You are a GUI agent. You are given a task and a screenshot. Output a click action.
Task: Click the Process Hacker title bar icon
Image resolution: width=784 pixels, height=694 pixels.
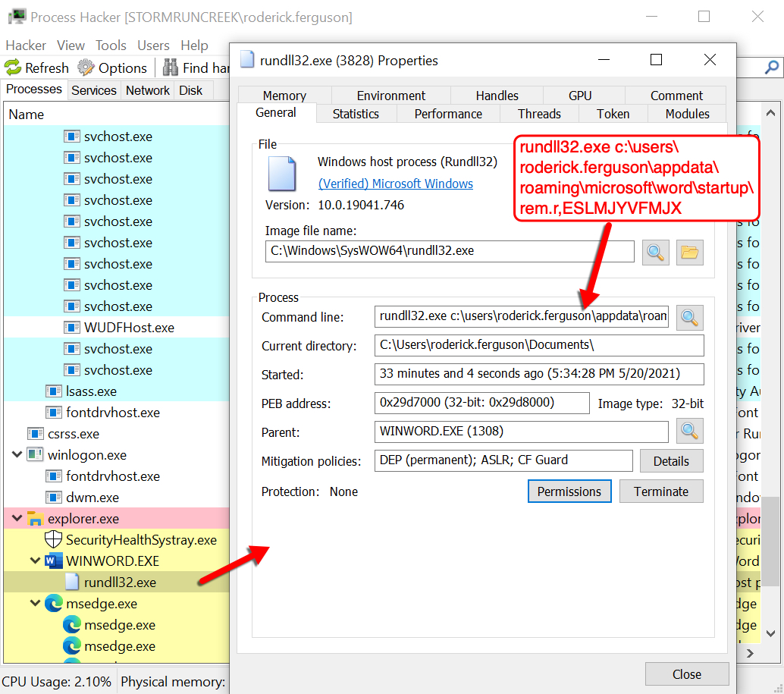click(x=17, y=17)
